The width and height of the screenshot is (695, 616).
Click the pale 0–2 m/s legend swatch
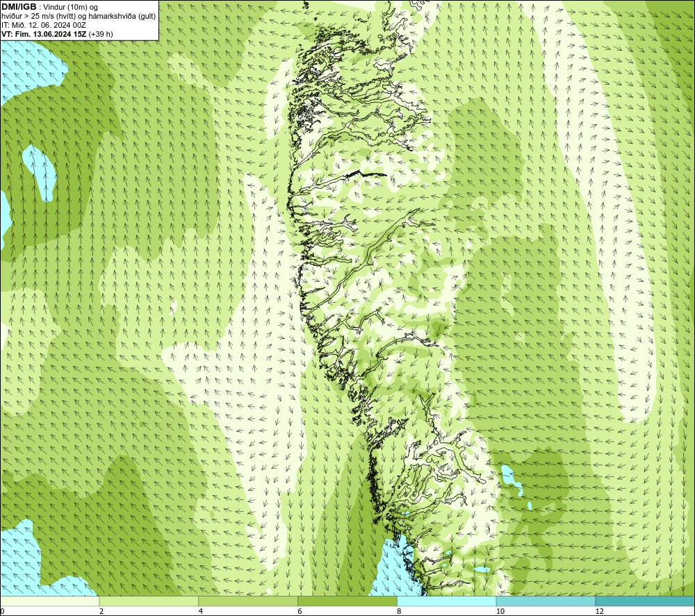(x=49, y=601)
